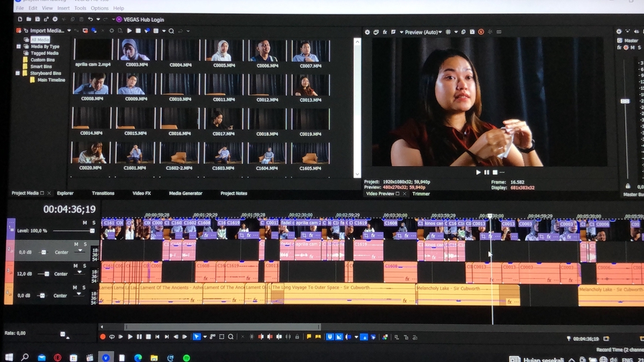Click the Project Media scrollbar down arrow
The width and height of the screenshot is (644, 362).
tap(357, 175)
